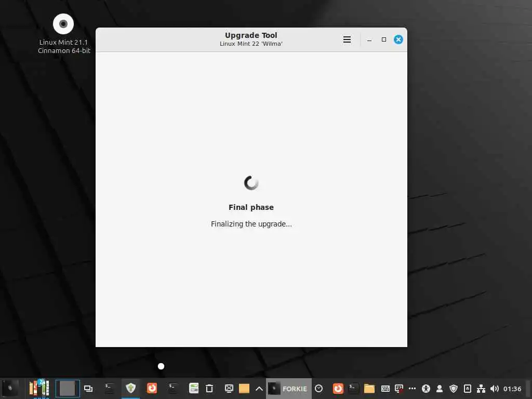This screenshot has width=532, height=399.
Task: Minimize the Upgrade Tool window
Action: coord(369,39)
